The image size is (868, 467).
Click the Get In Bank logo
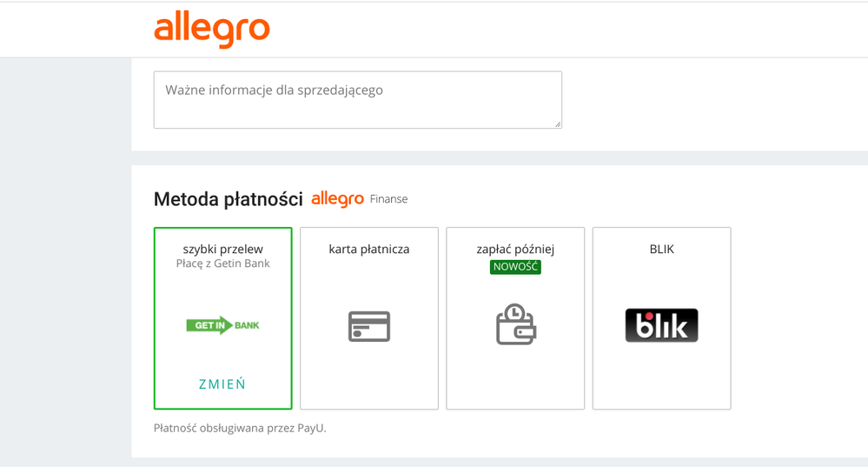222,325
